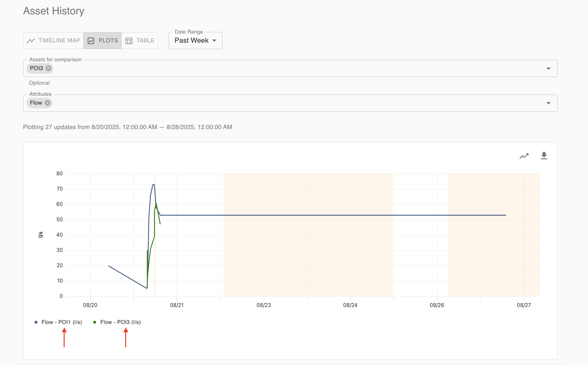Expand the Attributes dropdown arrow
Screen dimensions: 588x365
click(x=548, y=103)
